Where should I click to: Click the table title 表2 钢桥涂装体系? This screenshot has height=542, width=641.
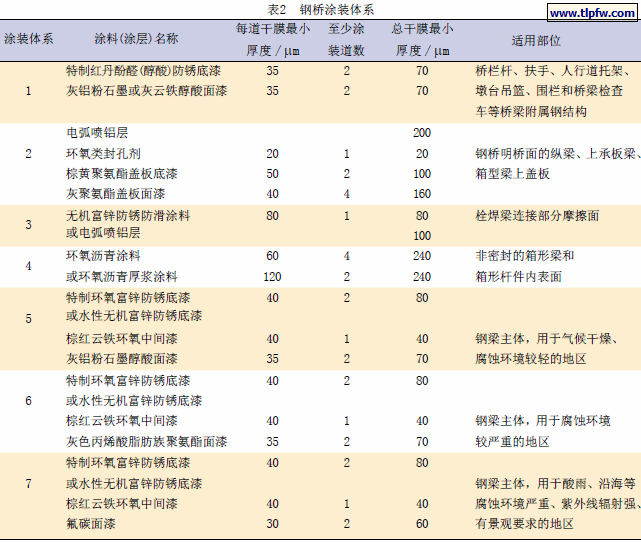[x=320, y=9]
